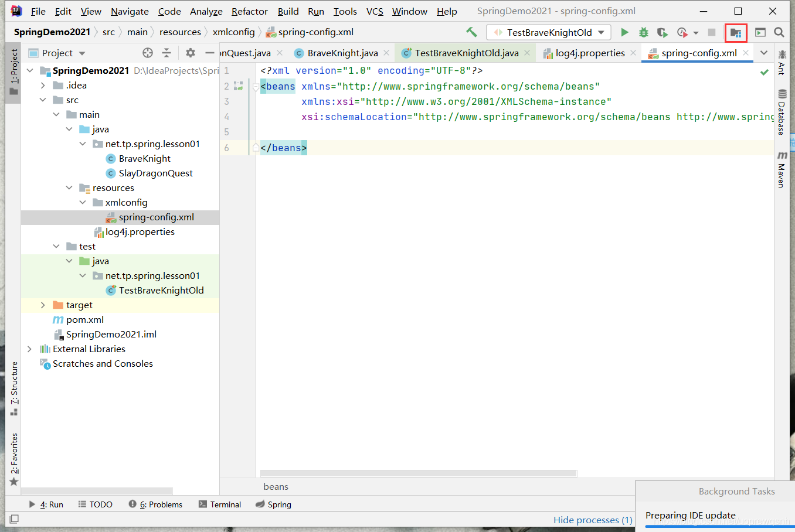Select Scratches and Consoles node

pyautogui.click(x=103, y=364)
